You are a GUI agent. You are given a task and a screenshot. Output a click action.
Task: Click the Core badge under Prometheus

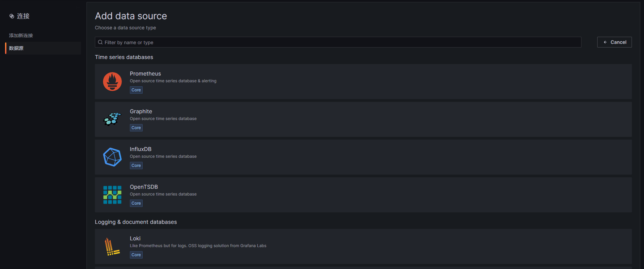[136, 90]
